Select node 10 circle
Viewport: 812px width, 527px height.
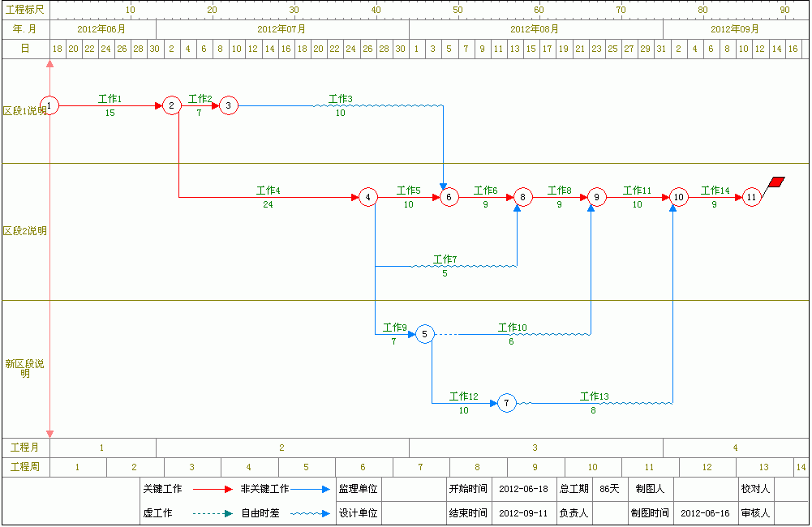(x=679, y=197)
